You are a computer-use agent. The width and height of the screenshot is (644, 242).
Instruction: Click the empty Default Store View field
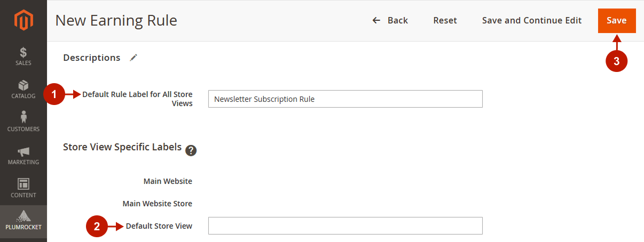(x=345, y=226)
